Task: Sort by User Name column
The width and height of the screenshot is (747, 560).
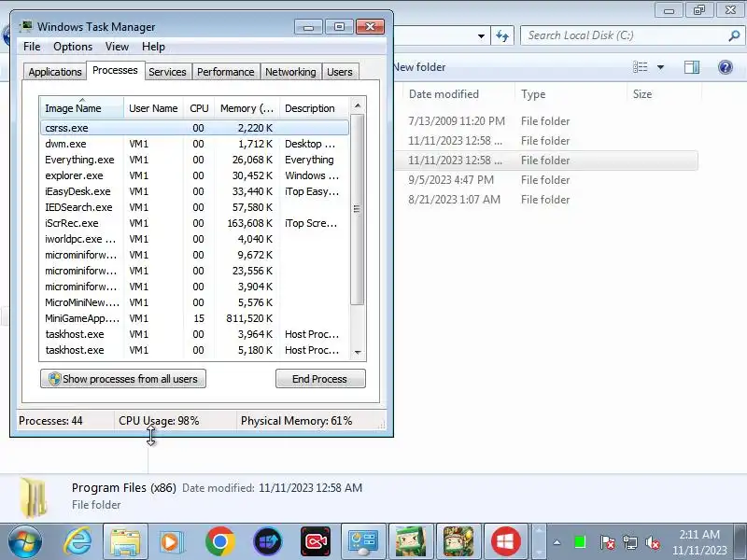Action: (153, 108)
